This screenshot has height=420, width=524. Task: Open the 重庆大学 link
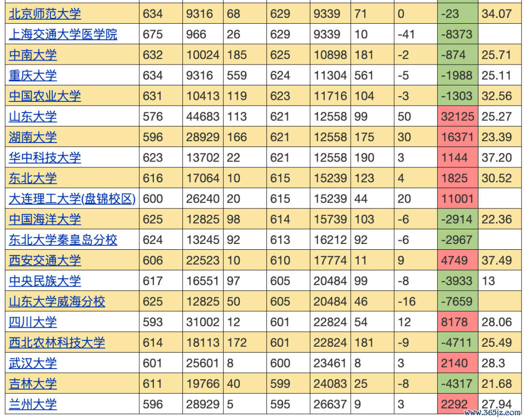(x=33, y=75)
